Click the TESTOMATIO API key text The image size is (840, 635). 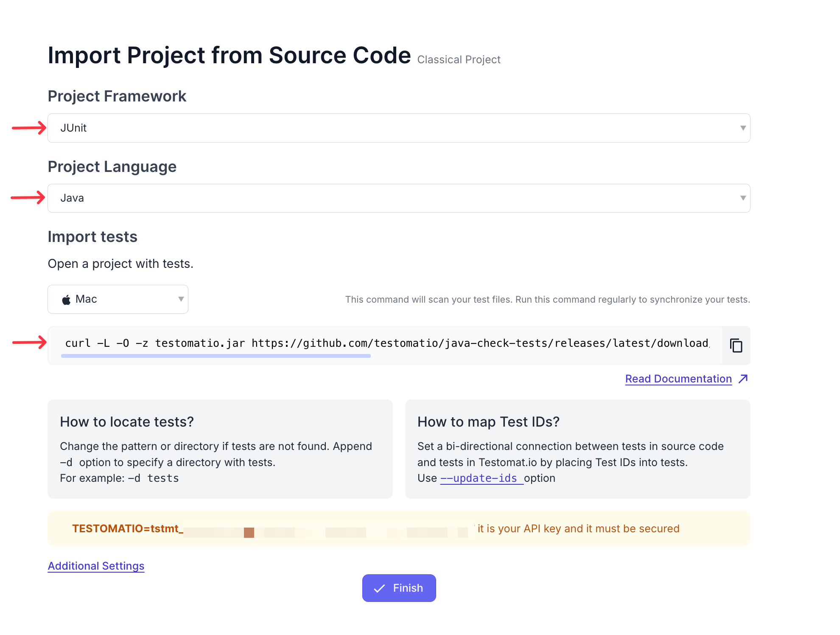click(127, 528)
